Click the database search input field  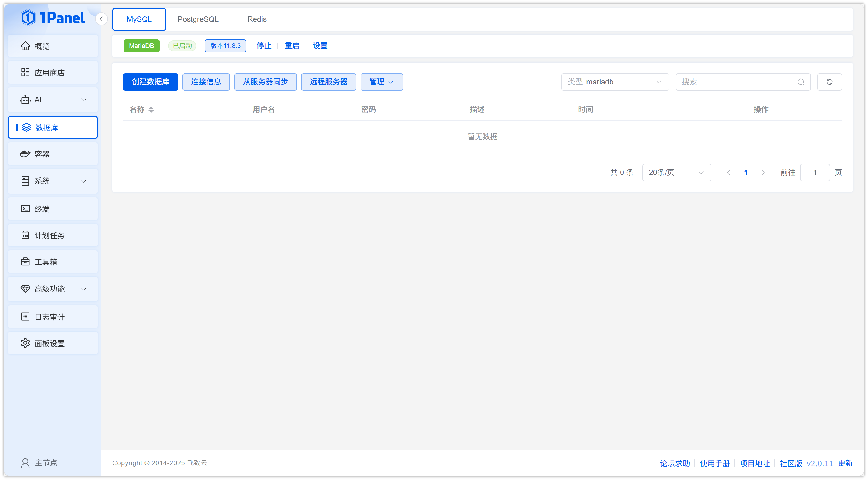pyautogui.click(x=738, y=82)
